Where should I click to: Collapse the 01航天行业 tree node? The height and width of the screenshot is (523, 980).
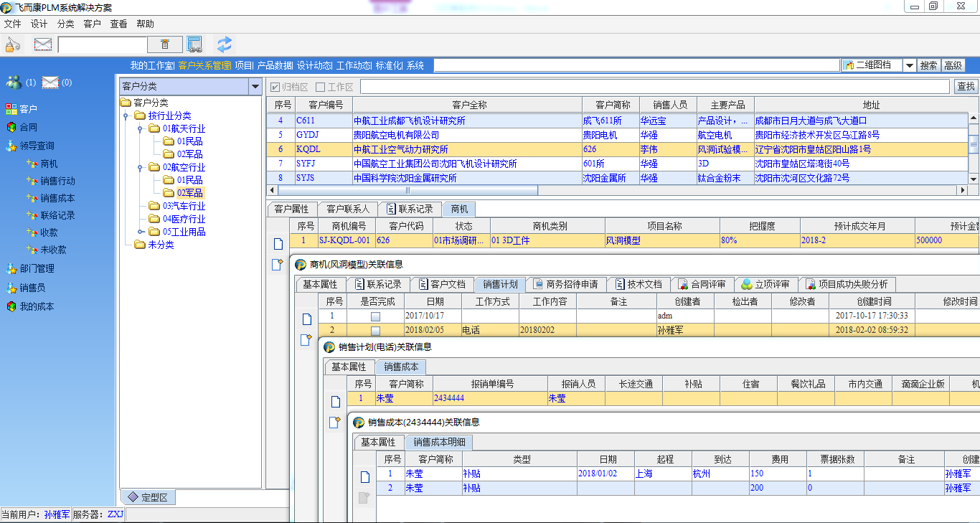click(140, 129)
